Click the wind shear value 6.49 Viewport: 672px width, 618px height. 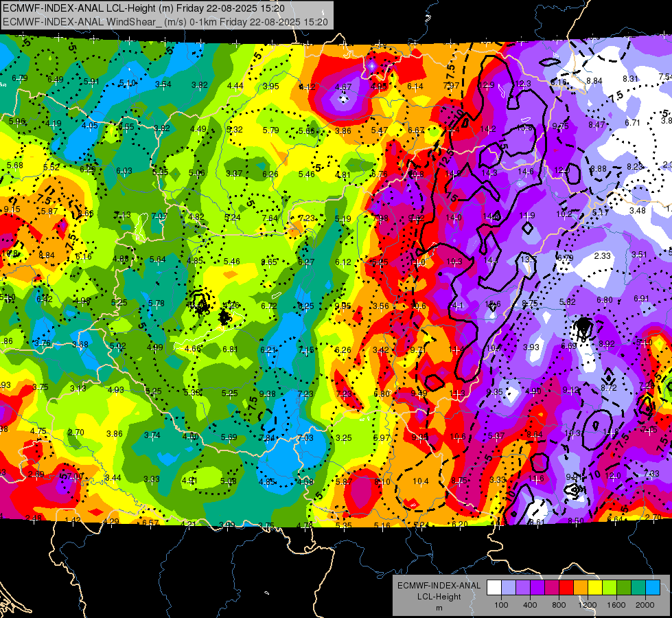56,80
